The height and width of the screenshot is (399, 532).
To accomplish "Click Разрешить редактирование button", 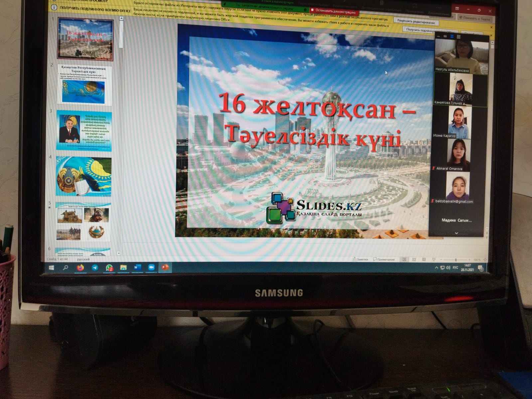I will [416, 22].
